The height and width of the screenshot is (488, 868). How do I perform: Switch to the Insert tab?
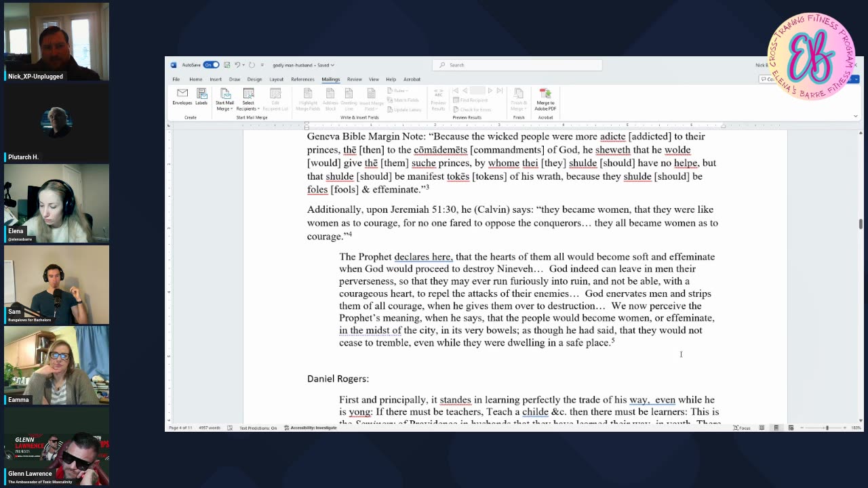point(216,79)
